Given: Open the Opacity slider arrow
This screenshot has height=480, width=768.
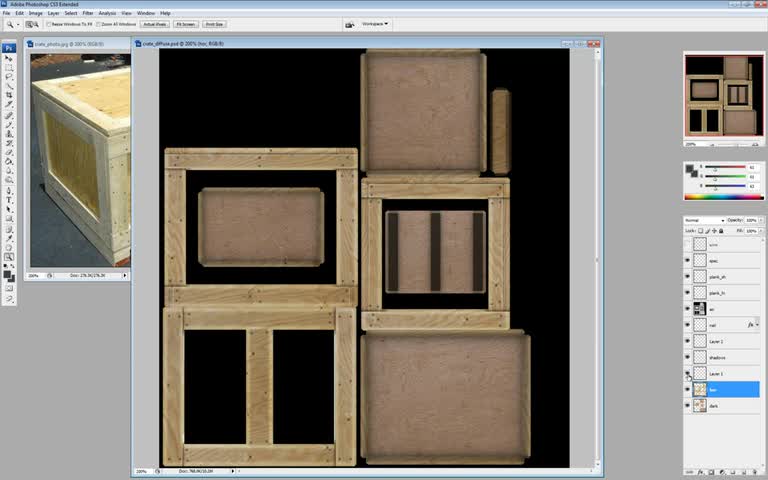Looking at the screenshot, I should [x=761, y=220].
